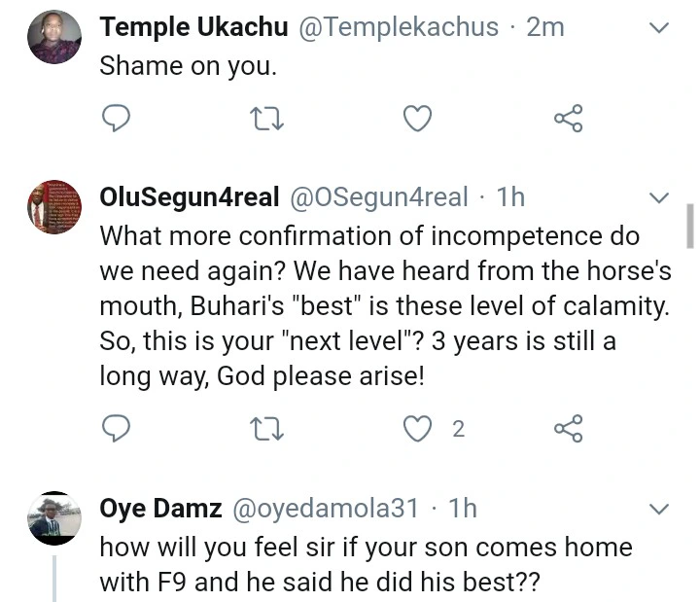Open Temple Ukachu's display name link
This screenshot has width=700, height=602.
pyautogui.click(x=193, y=27)
